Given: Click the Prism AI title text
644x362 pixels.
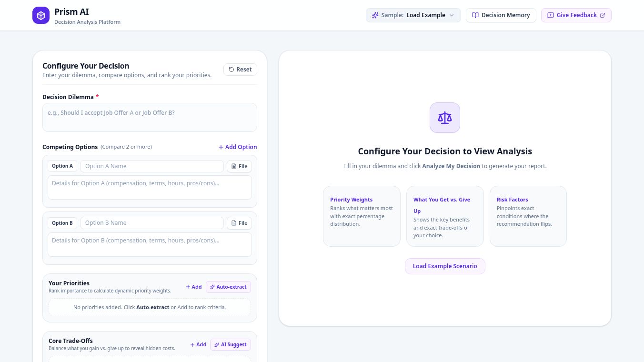Looking at the screenshot, I should pos(71,11).
